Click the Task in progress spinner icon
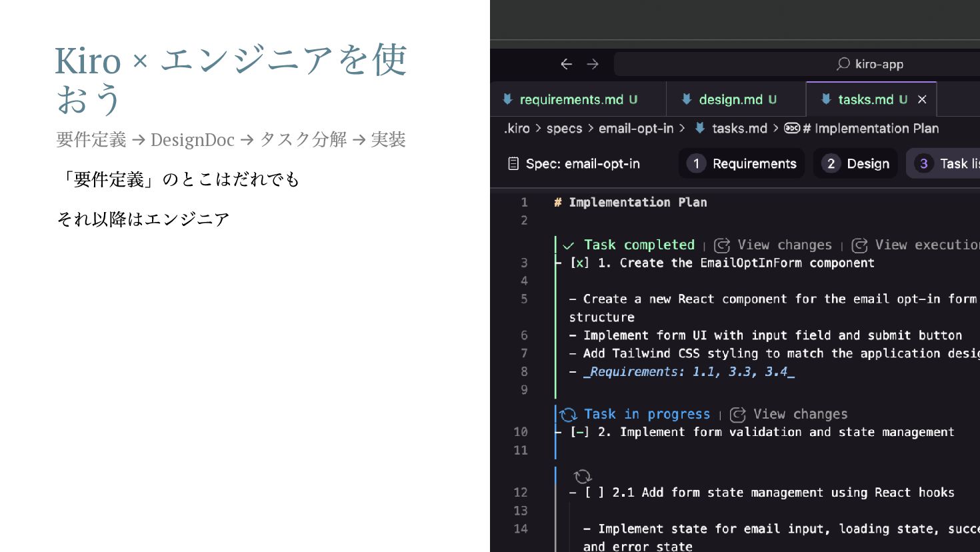This screenshot has height=552, width=980. click(x=568, y=415)
